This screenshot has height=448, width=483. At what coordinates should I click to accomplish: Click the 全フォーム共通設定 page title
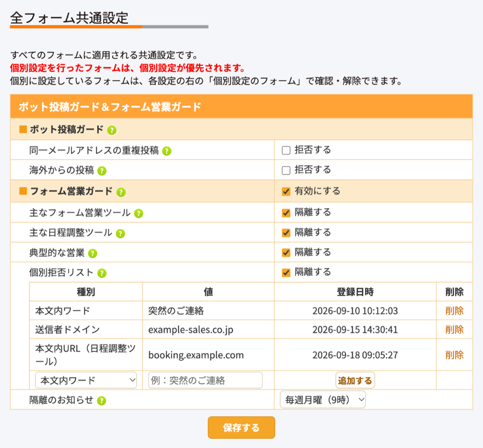pos(69,18)
